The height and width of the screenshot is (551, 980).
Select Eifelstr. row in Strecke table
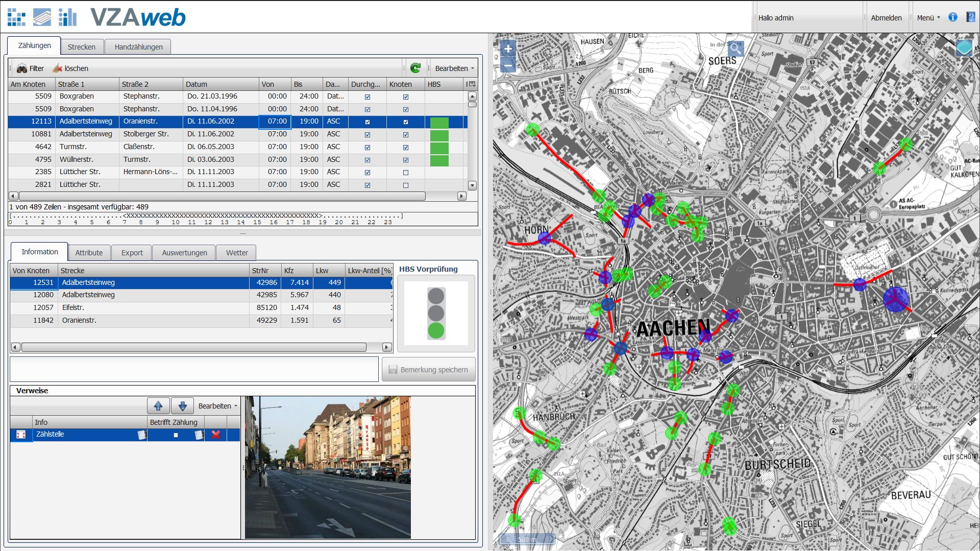click(x=201, y=307)
